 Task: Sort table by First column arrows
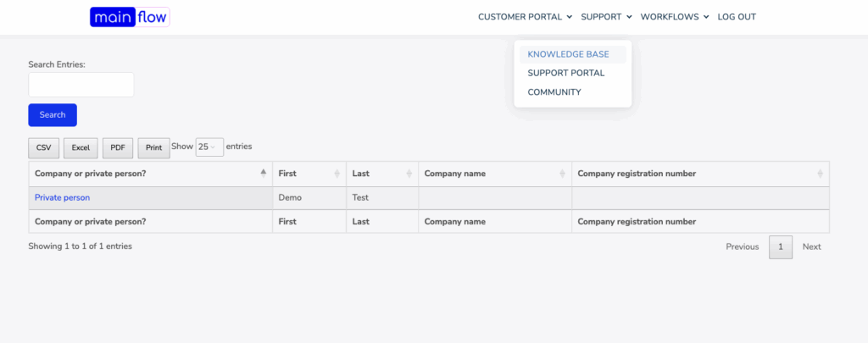pos(337,174)
